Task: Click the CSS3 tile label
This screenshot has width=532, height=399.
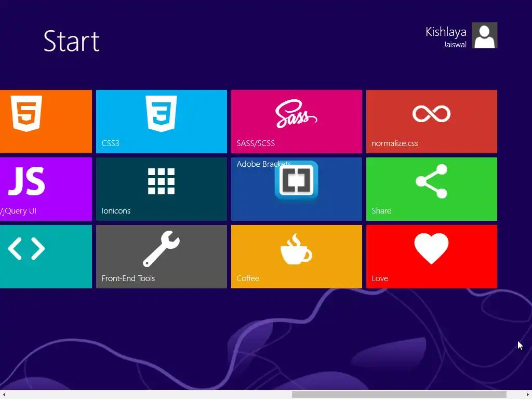Action: point(110,143)
